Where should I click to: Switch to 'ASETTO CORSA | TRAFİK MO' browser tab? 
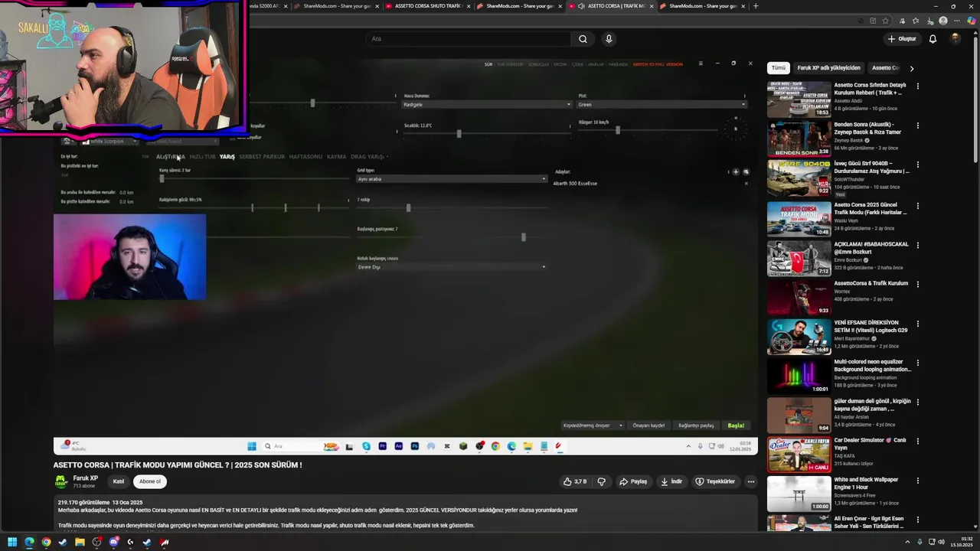[612, 6]
